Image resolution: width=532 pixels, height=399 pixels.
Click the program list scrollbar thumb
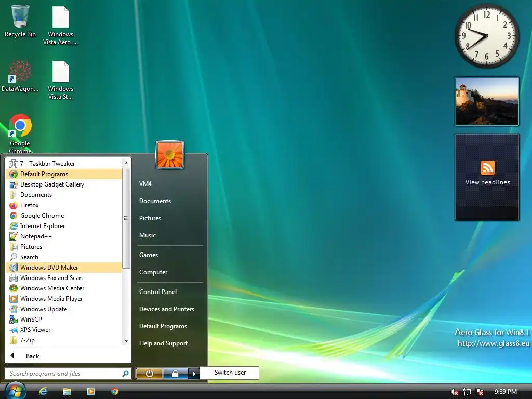(126, 218)
